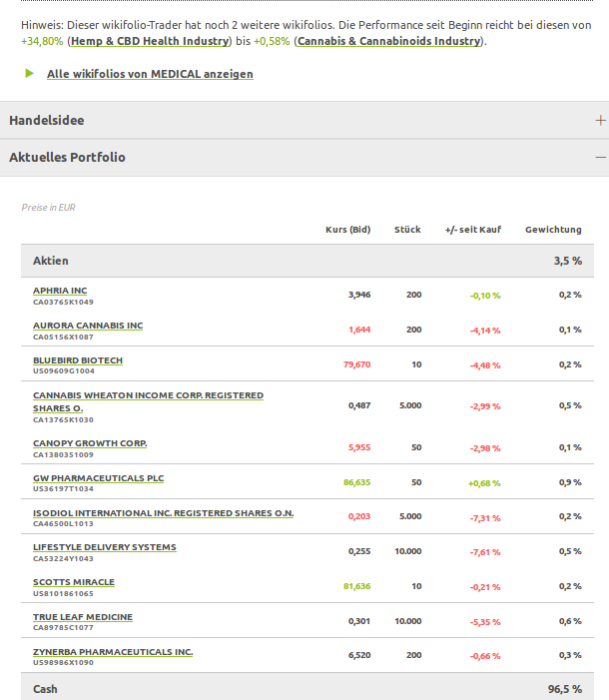Open AURORA CANNABIS INC stock page
Screen dimensions: 609x700
[88, 326]
